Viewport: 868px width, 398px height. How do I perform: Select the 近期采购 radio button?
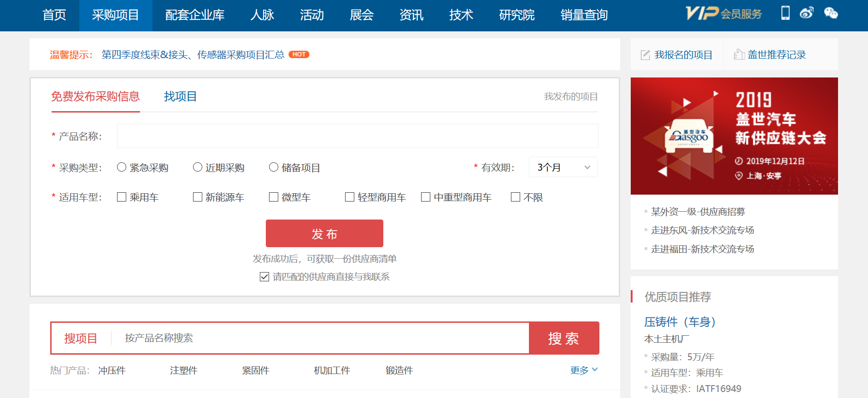pos(198,167)
